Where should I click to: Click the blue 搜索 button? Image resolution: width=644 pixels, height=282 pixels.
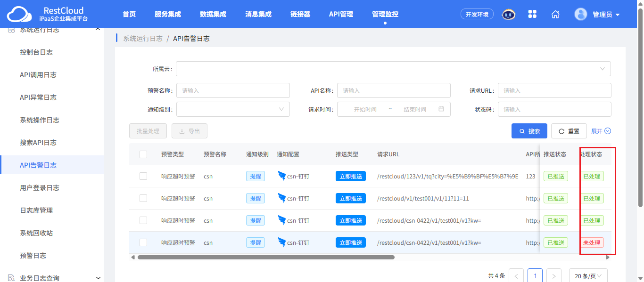tap(529, 131)
